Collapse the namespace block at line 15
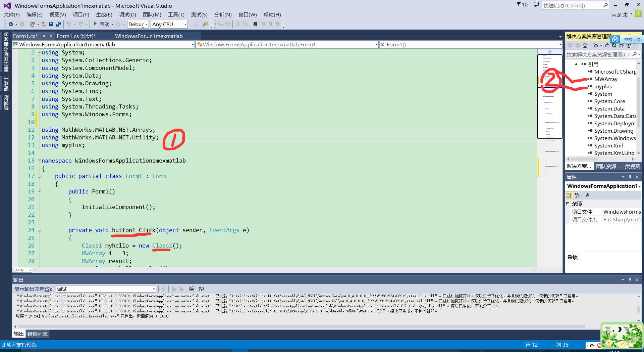644x352 pixels. click(39, 161)
